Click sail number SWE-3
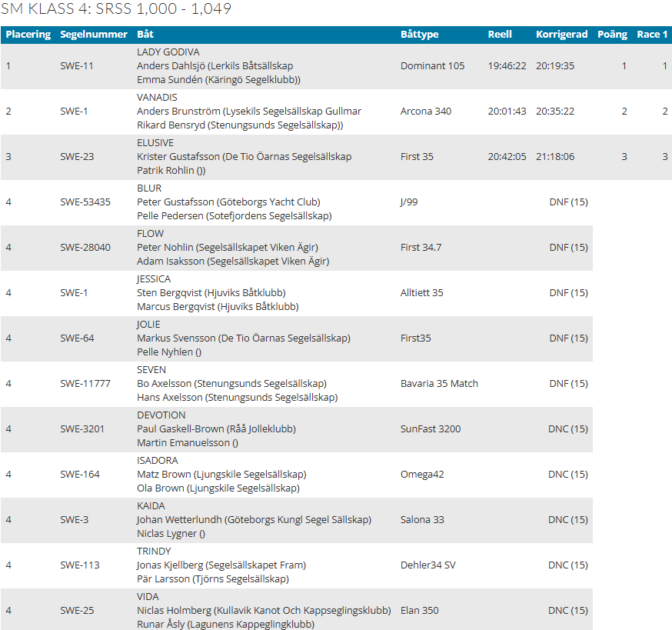Image resolution: width=672 pixels, height=630 pixels. (74, 520)
